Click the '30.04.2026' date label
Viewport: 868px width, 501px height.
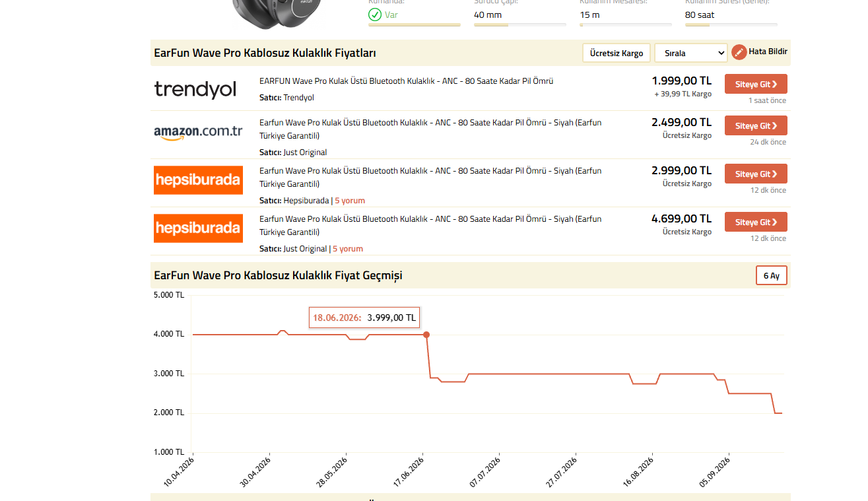(x=255, y=471)
